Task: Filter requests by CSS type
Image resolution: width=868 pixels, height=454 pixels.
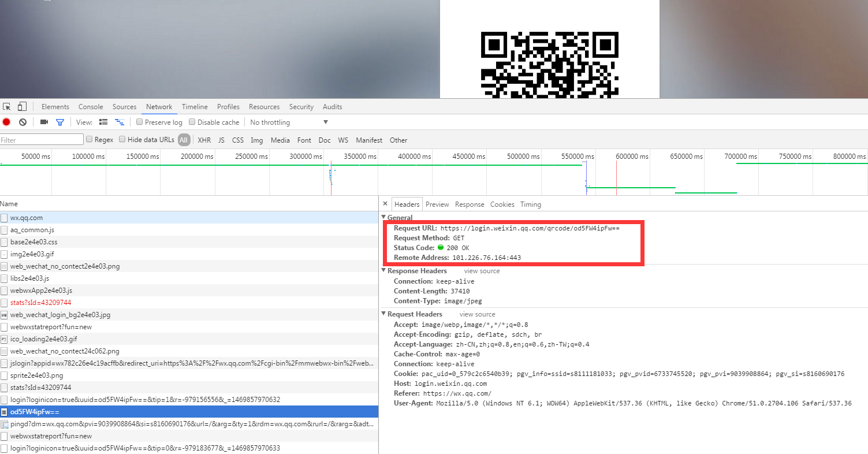Action: coord(238,140)
